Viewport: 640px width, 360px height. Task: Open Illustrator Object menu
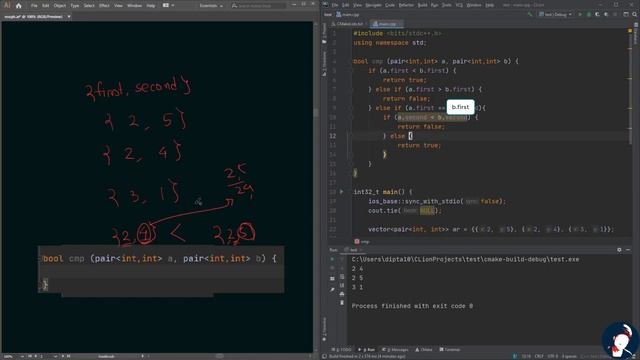point(60,6)
